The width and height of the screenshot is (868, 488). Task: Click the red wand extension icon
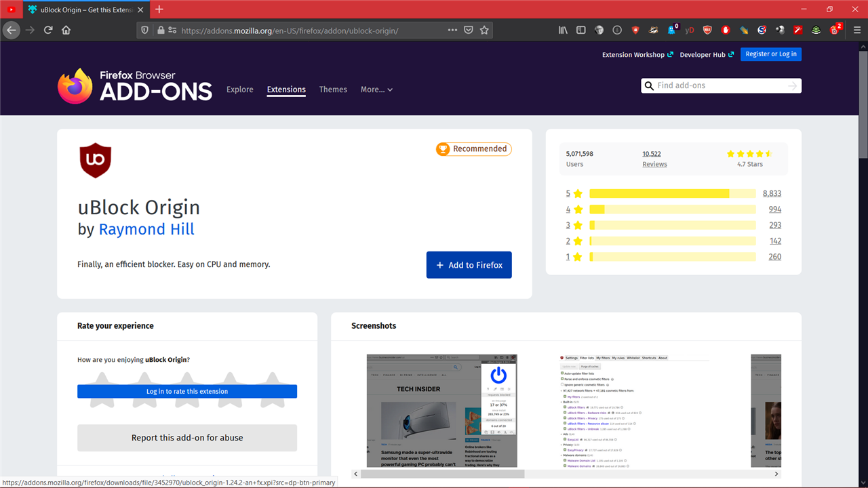pos(798,30)
